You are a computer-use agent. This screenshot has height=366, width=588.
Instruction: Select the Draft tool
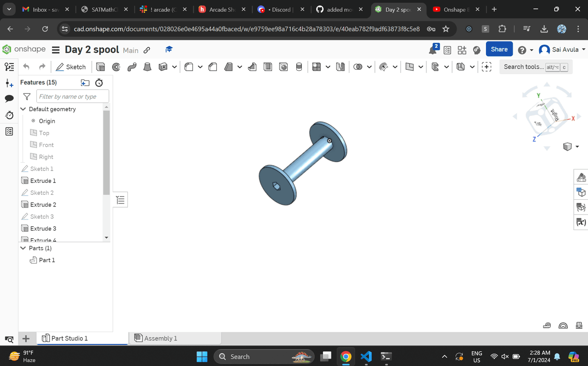tap(228, 67)
